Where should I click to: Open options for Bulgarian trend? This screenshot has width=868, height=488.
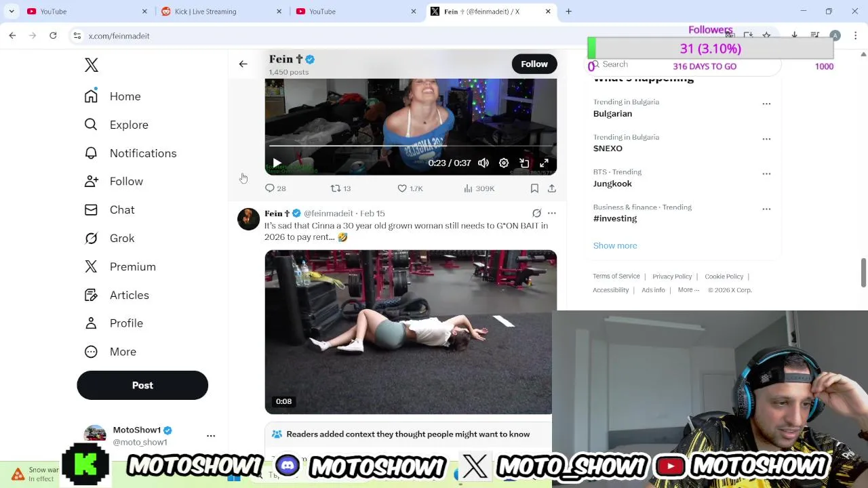click(766, 104)
